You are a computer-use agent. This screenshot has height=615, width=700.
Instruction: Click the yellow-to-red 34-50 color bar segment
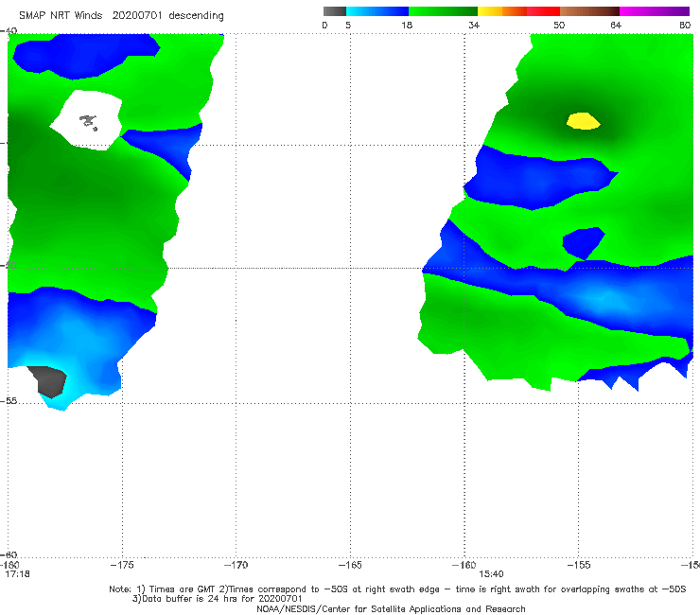(x=518, y=11)
